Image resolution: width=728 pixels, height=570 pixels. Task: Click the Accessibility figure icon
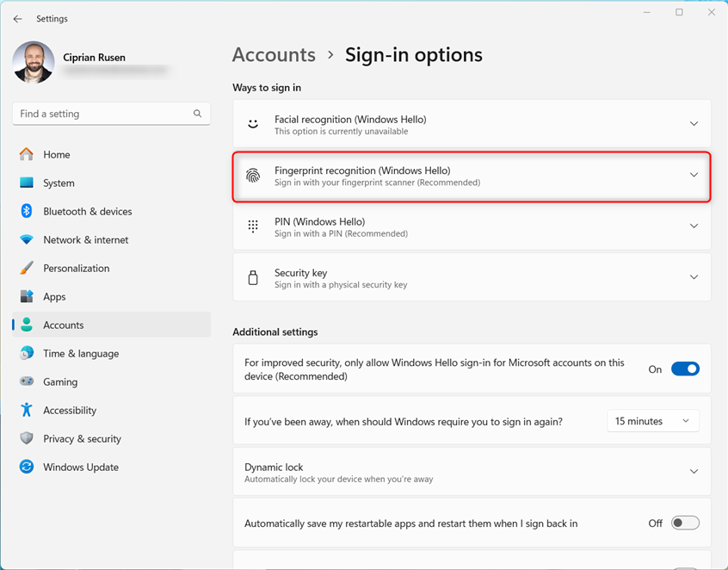27,410
